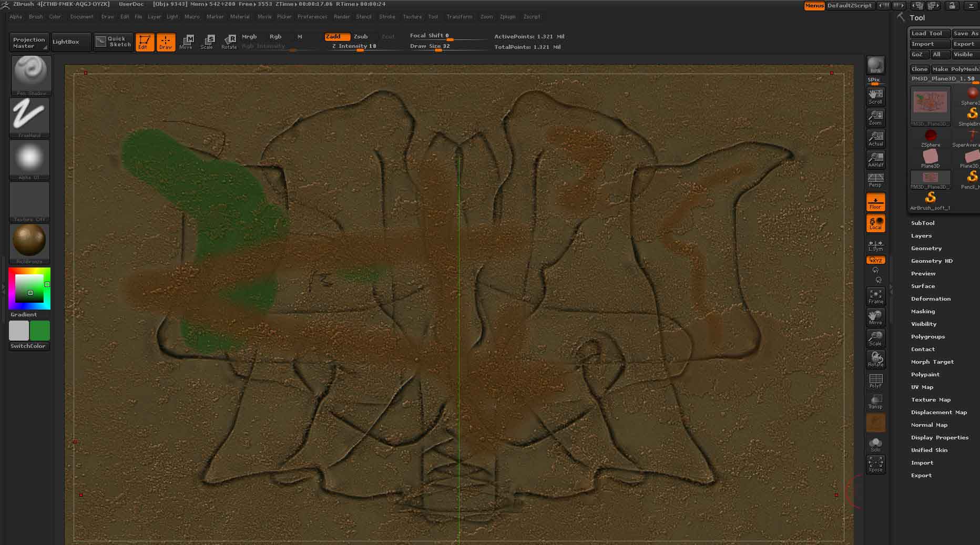Launch Projection Master
Screen dimensions: 980x545
[29, 43]
